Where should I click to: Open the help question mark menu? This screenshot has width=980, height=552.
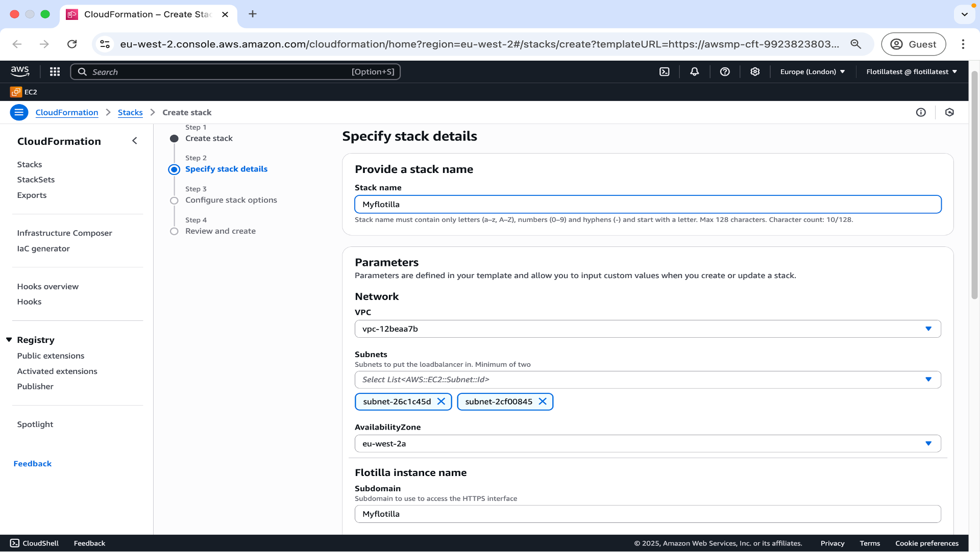[x=724, y=72]
